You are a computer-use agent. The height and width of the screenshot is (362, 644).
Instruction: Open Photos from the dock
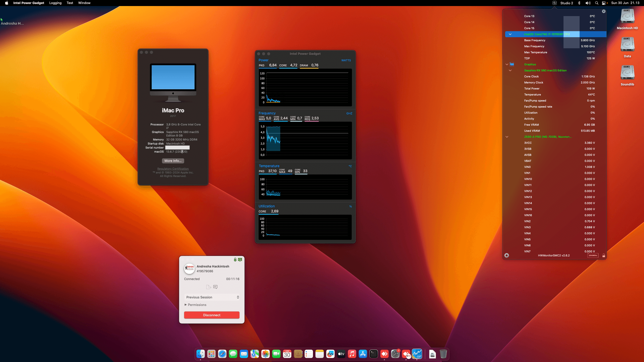265,354
